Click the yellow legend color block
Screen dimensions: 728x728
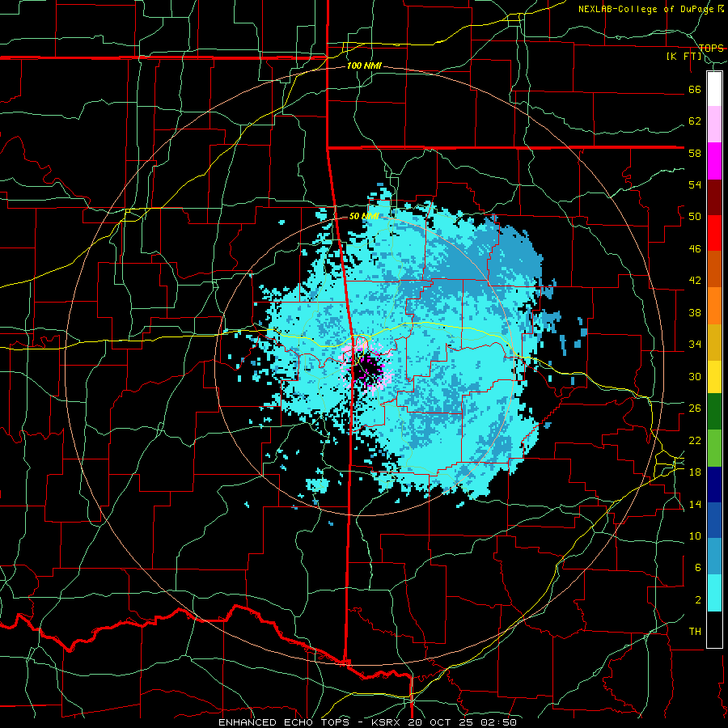coord(714,376)
